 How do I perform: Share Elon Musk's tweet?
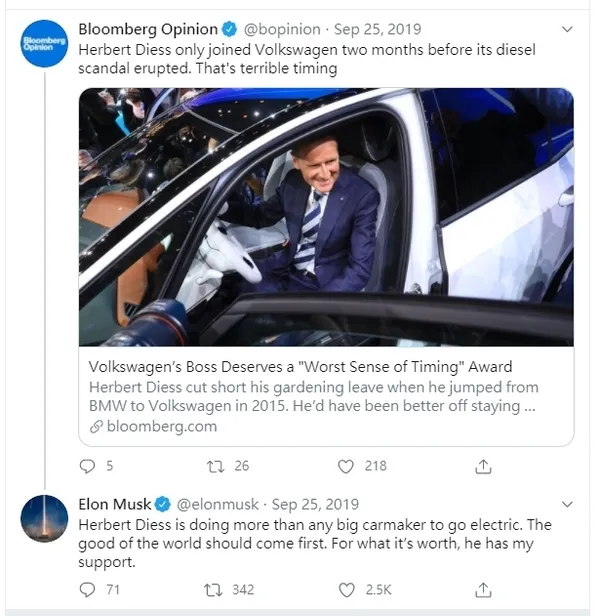click(483, 590)
